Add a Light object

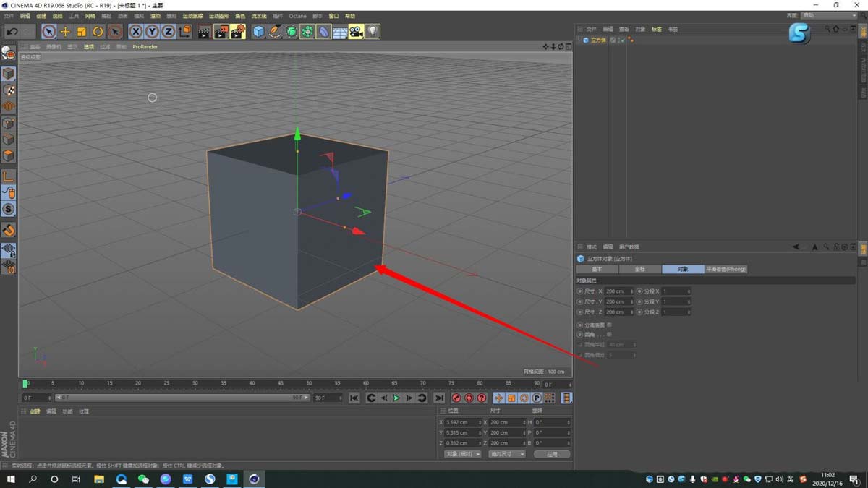373,31
